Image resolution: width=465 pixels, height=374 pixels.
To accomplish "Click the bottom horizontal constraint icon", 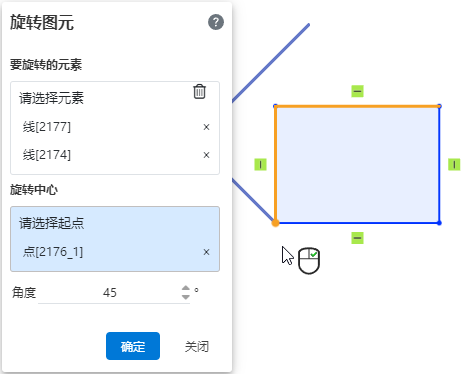I will pyautogui.click(x=357, y=238).
